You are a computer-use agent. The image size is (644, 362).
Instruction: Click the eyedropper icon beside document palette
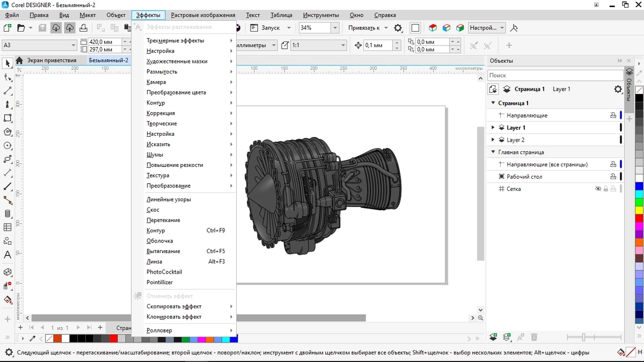32,338
